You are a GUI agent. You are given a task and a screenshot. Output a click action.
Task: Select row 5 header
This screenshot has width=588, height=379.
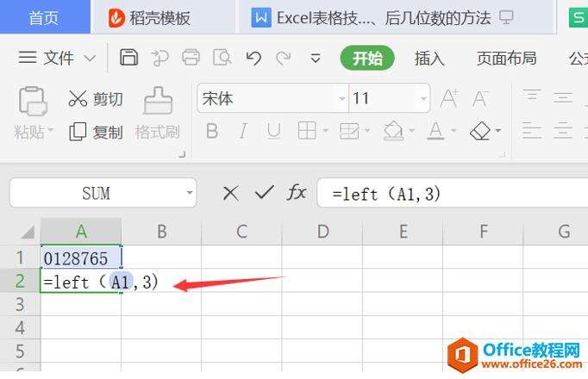20,351
